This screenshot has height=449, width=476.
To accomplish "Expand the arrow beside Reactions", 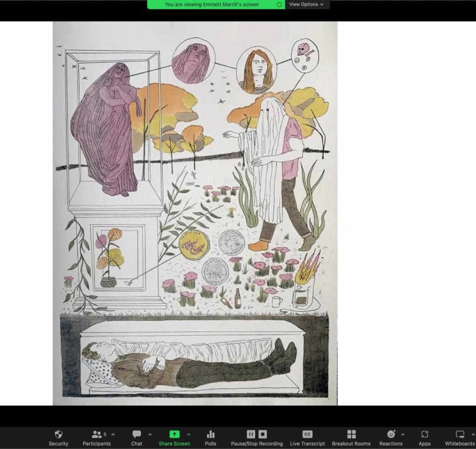I will coord(403,434).
